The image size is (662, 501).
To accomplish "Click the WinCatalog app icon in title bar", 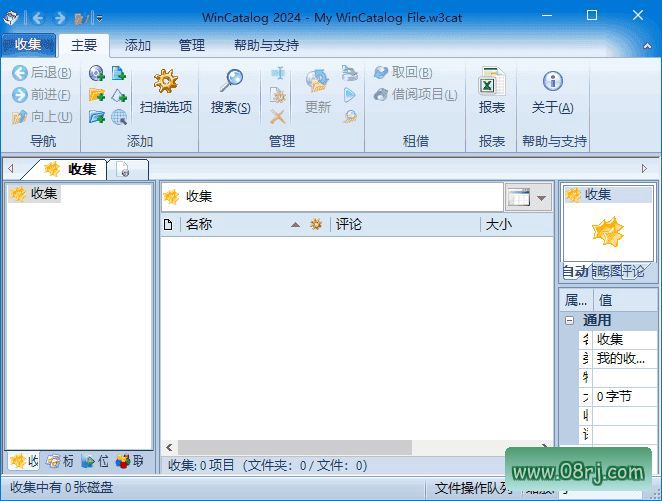I will click(11, 17).
